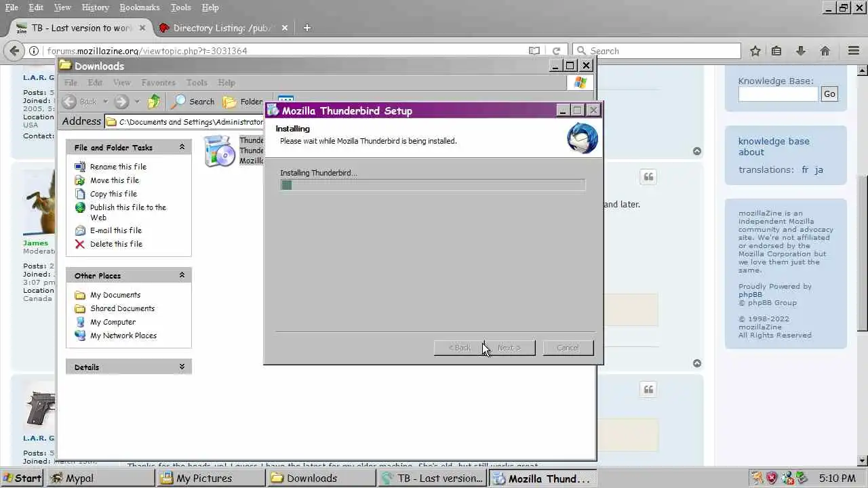Click the Cancel button in Thunderbird Setup
The height and width of the screenshot is (488, 868).
568,348
